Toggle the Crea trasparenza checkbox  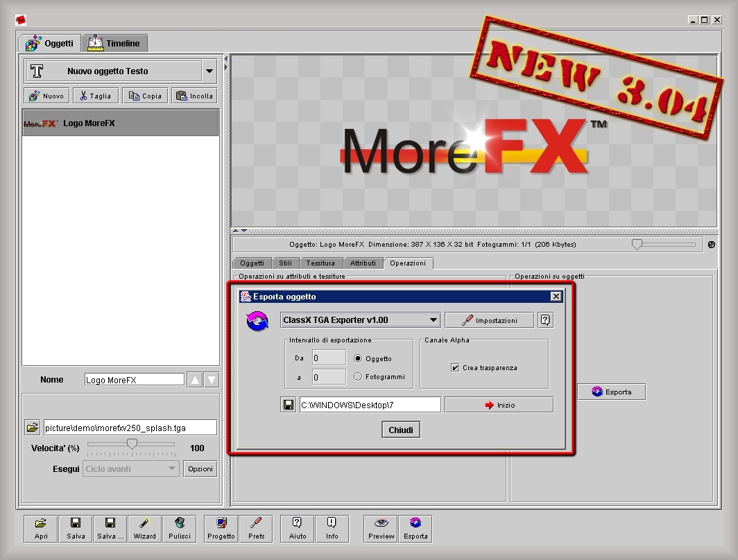(455, 368)
